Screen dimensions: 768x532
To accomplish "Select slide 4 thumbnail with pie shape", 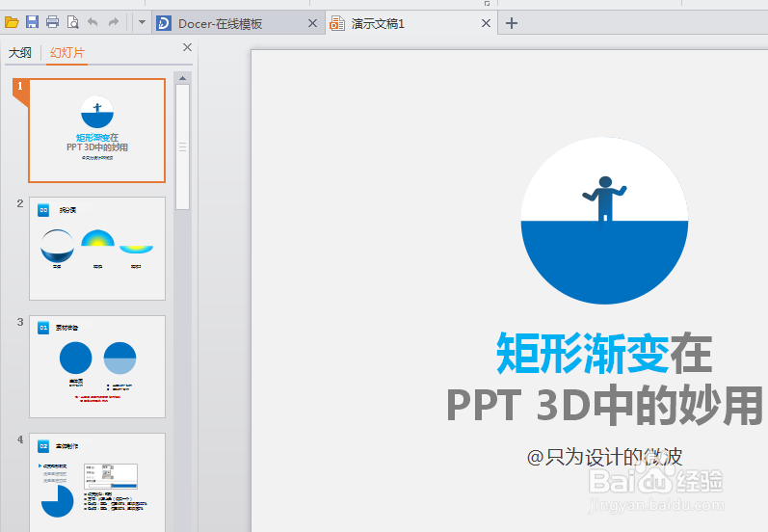I will [x=97, y=482].
